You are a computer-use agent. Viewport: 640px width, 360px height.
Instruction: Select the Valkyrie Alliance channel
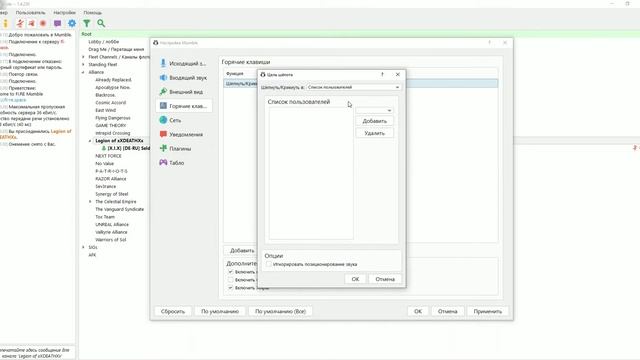tap(111, 232)
